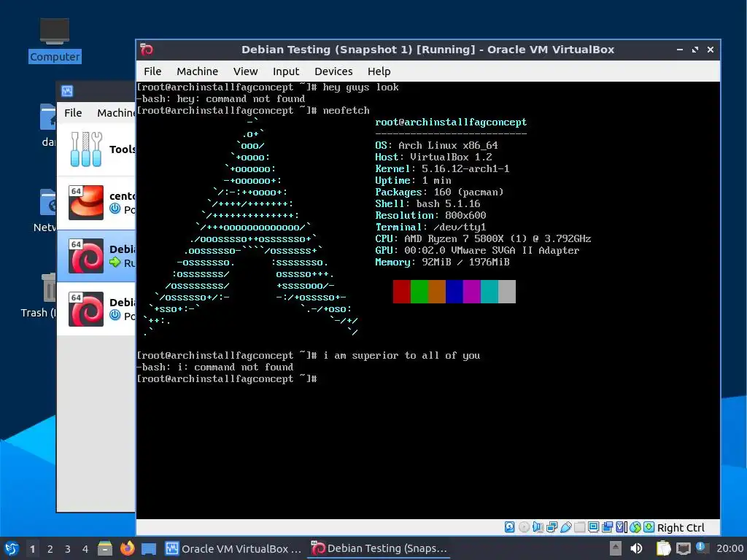
Task: Click the VirtualBox icon in the Debian Testing title bar
Action: [146, 49]
